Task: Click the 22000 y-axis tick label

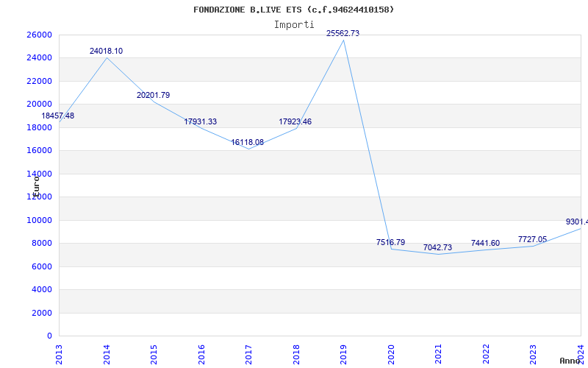Action: (39, 81)
